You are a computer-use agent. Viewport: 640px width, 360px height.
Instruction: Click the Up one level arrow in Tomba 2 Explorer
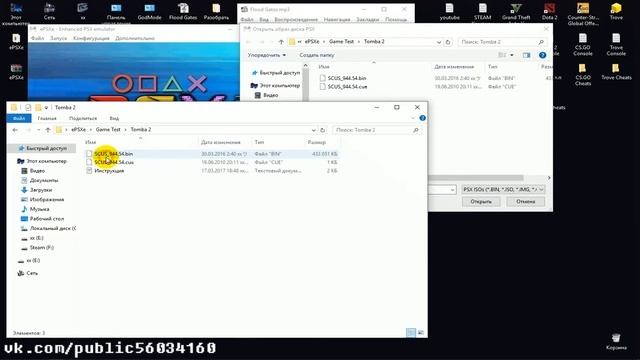[48, 130]
